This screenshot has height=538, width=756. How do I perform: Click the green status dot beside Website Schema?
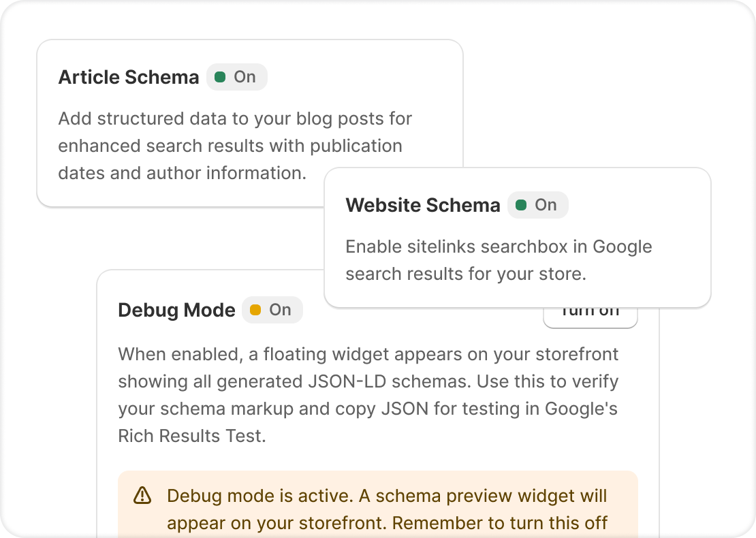pyautogui.click(x=521, y=205)
